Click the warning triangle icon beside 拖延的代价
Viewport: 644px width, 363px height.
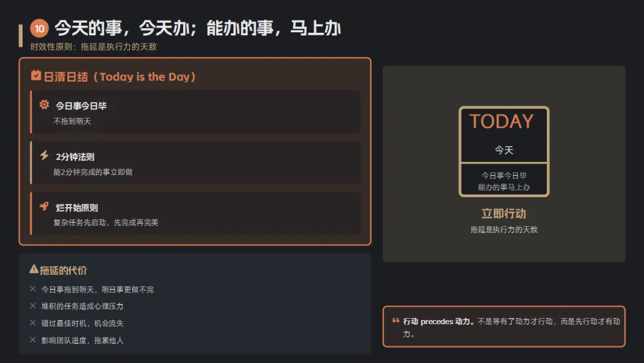(34, 270)
